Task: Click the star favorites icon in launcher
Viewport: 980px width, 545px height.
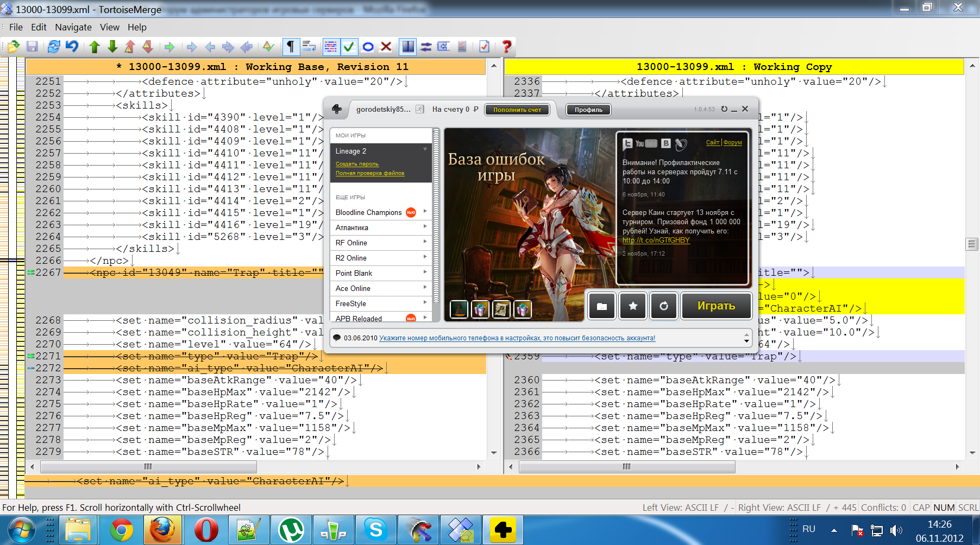Action: tap(633, 306)
